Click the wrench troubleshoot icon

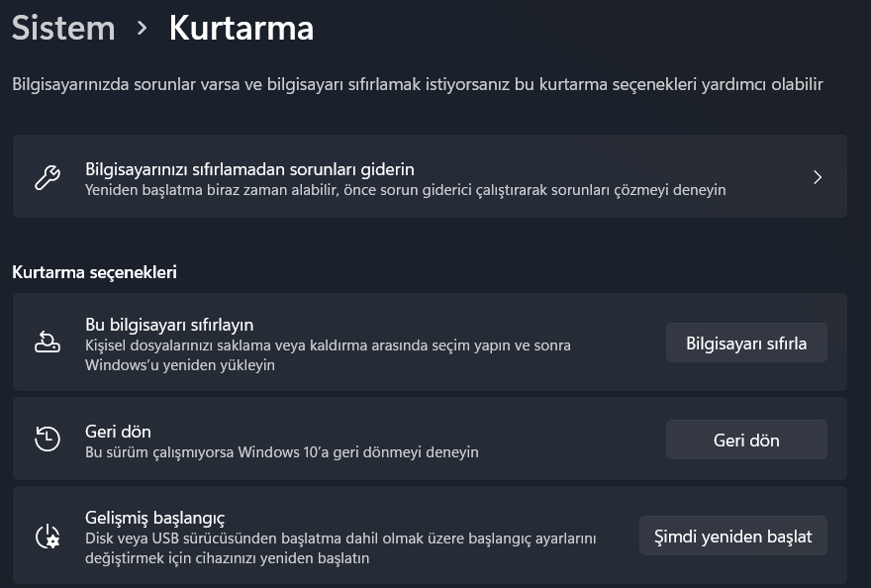coord(48,178)
